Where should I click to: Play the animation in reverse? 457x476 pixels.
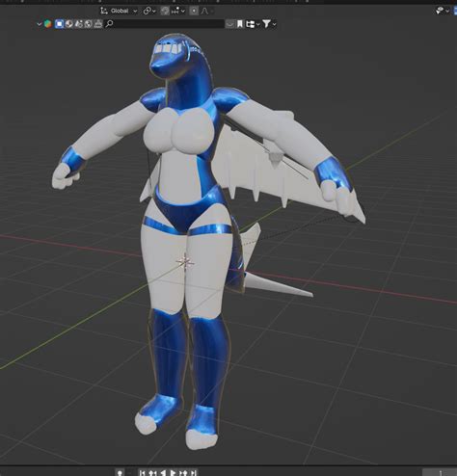[x=163, y=473]
